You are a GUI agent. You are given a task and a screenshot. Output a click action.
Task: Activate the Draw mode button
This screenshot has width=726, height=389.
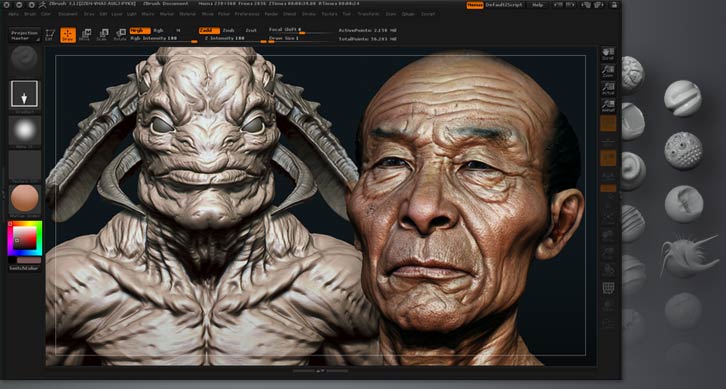pyautogui.click(x=68, y=35)
